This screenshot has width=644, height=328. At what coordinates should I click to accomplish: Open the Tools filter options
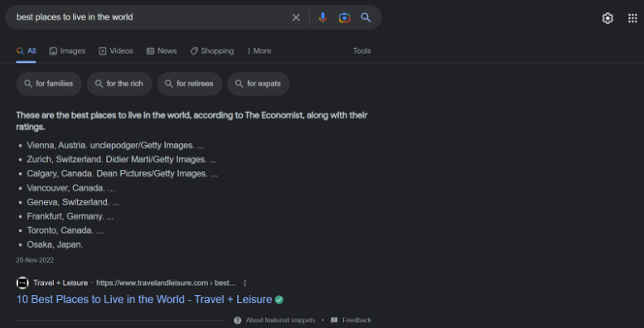362,51
